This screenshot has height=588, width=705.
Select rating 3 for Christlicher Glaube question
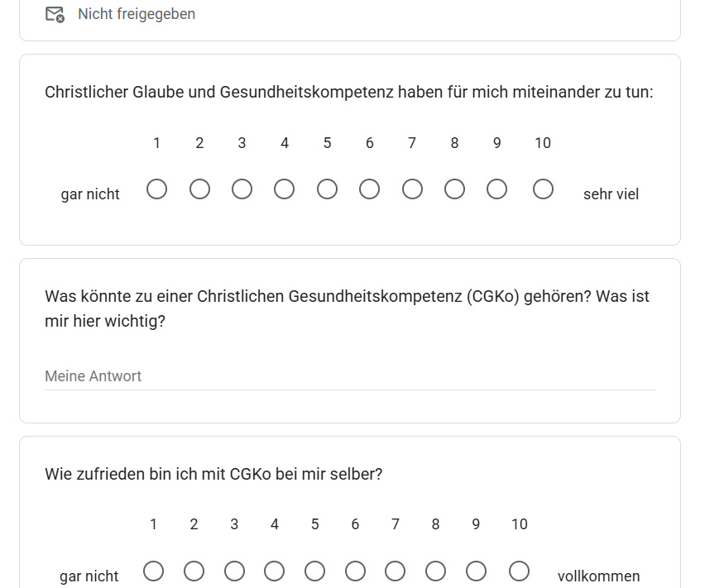[x=242, y=189]
